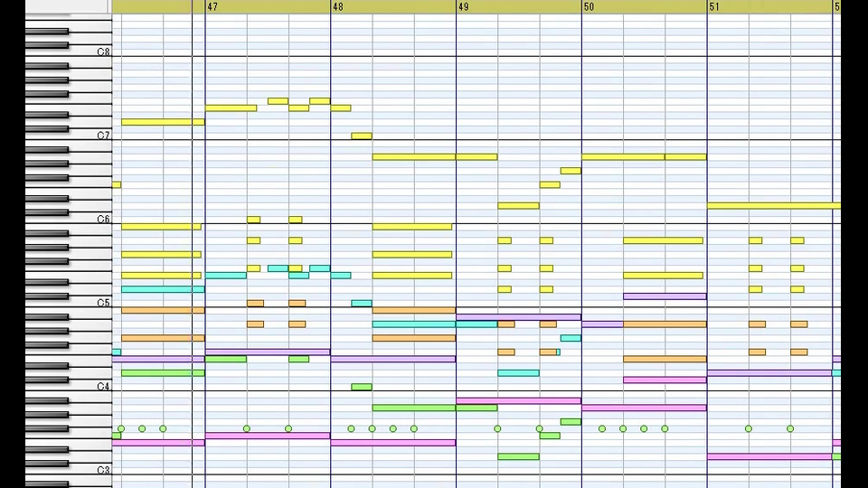Select the first yellow ascending note above C6 in measure 49

click(518, 206)
